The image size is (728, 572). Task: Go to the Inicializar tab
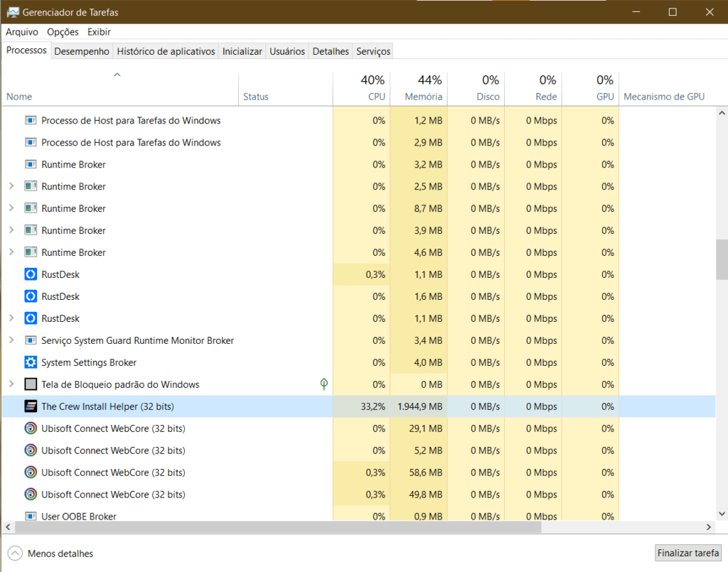pyautogui.click(x=242, y=51)
